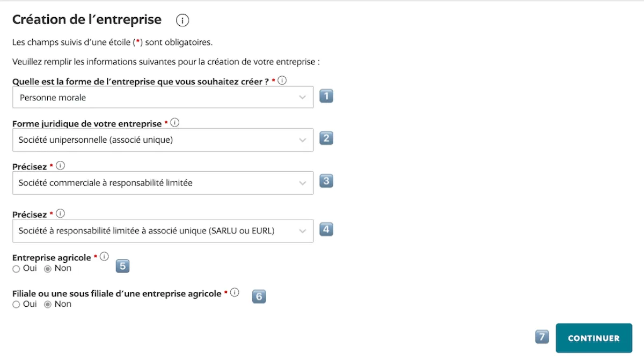Viewport: 644px width, 361px height.
Task: Open the Personne morale dropdown
Action: [163, 98]
